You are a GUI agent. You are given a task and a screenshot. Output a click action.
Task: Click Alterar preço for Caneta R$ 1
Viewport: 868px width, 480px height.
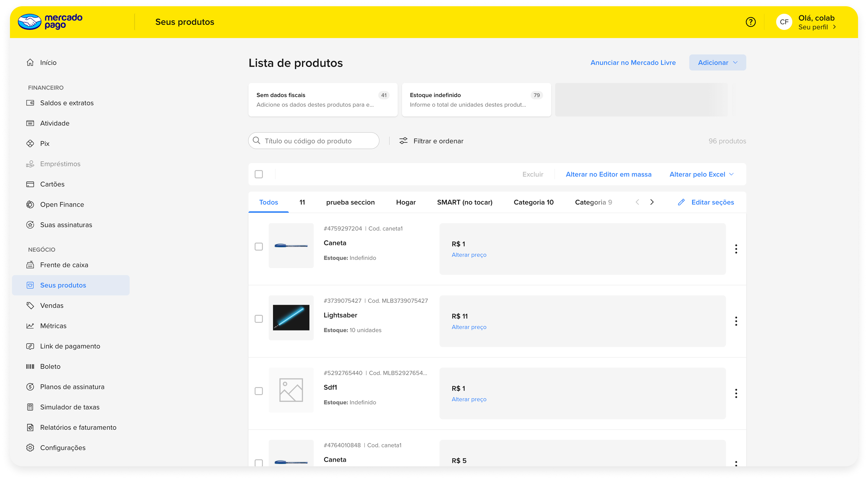(x=469, y=255)
